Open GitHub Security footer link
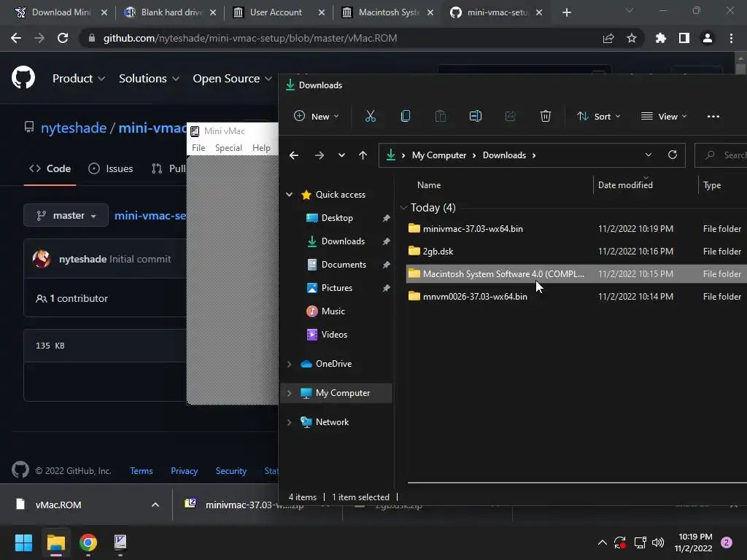Image resolution: width=747 pixels, height=560 pixels. click(x=231, y=471)
